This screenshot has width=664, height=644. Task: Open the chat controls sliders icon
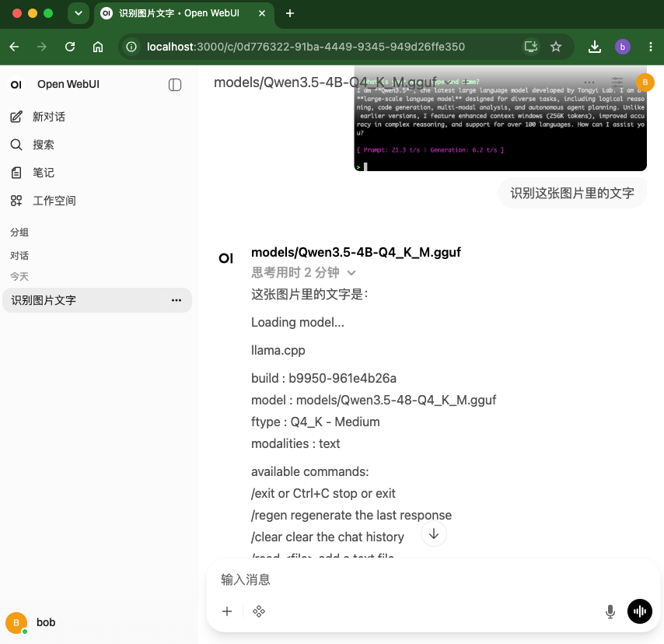click(617, 82)
